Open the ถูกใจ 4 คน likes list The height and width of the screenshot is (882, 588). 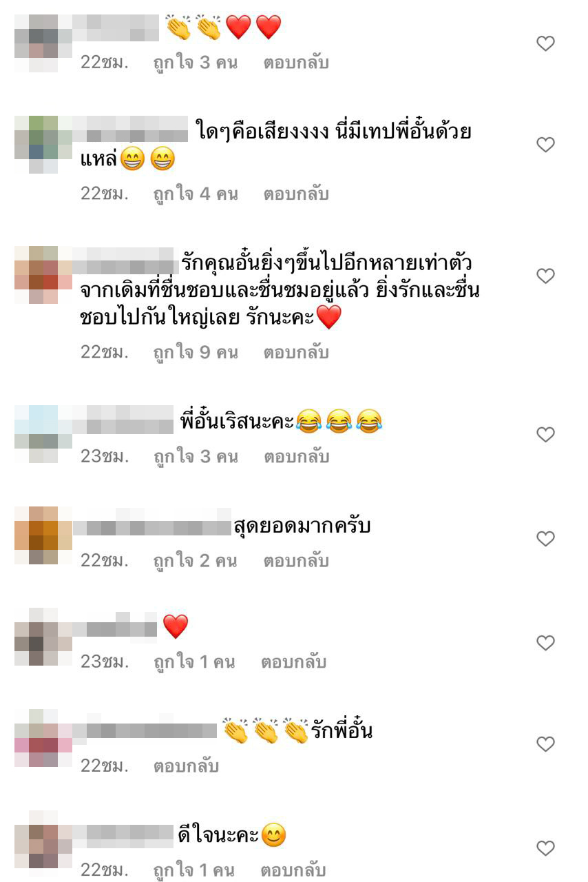tap(196, 194)
